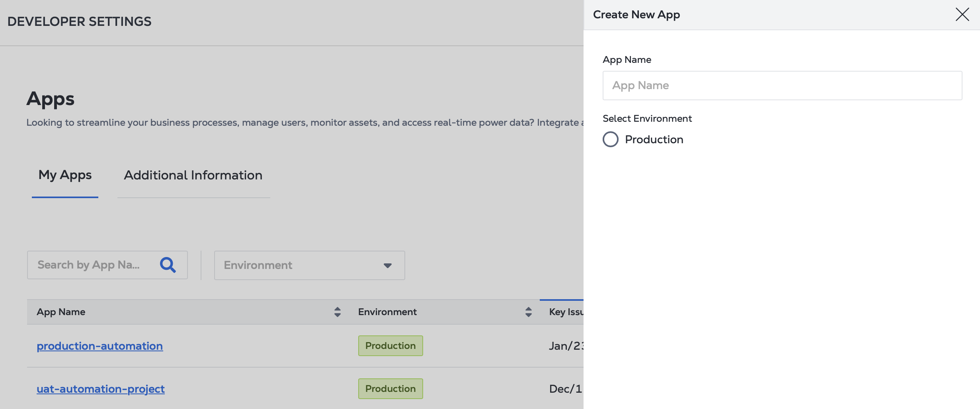980x409 pixels.
Task: Open the production-automation app link
Action: click(x=100, y=346)
